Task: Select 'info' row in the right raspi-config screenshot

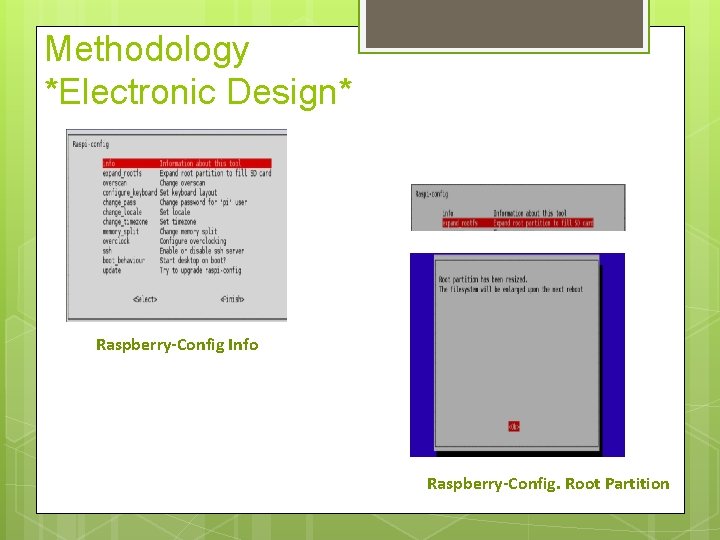Action: click(x=505, y=213)
